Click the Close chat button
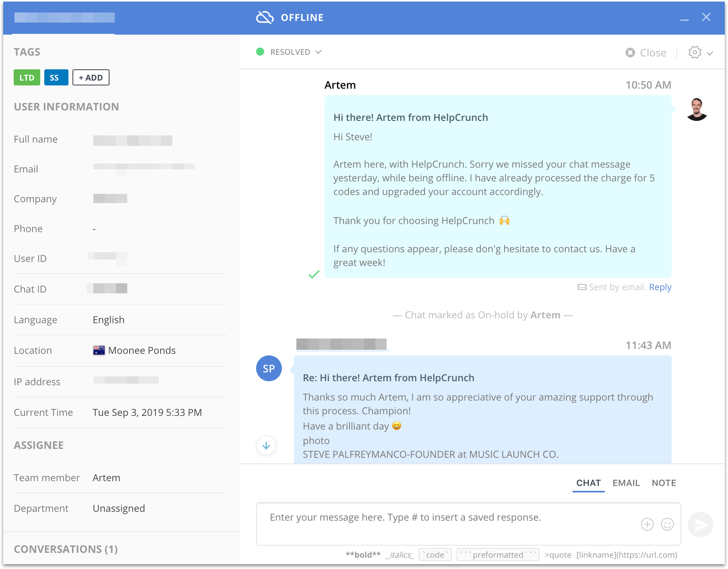 (x=646, y=53)
